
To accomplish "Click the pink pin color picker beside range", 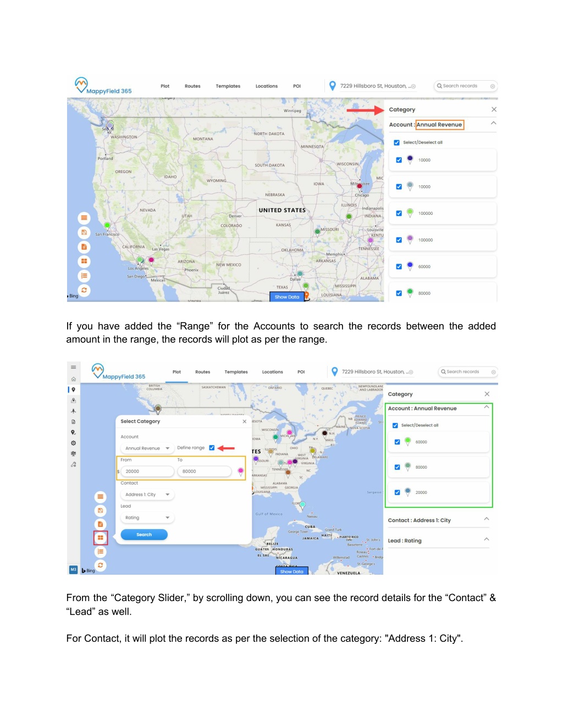I will 240,471.
